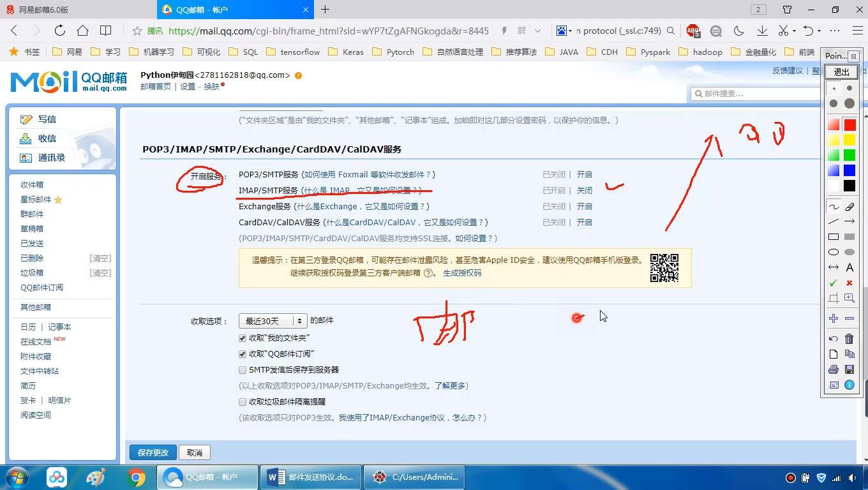This screenshot has width=868, height=490.
Task: Click the browser home icon
Action: coord(82,31)
